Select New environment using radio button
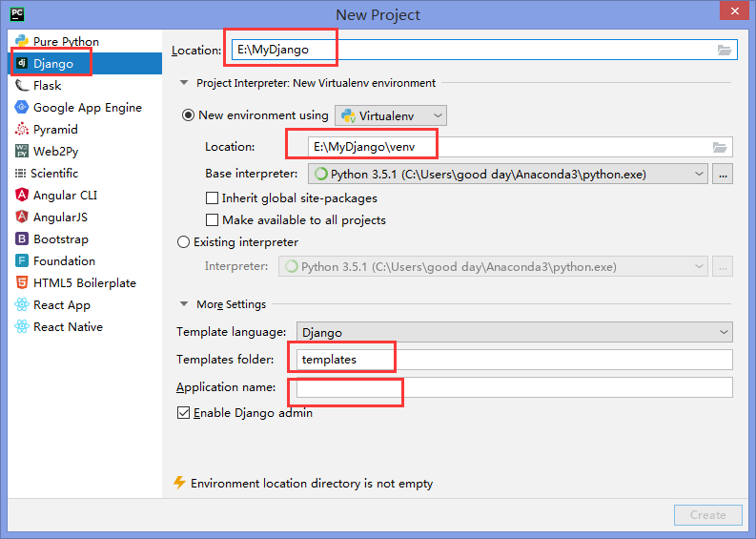Screen dimensions: 756x539 click(x=188, y=115)
